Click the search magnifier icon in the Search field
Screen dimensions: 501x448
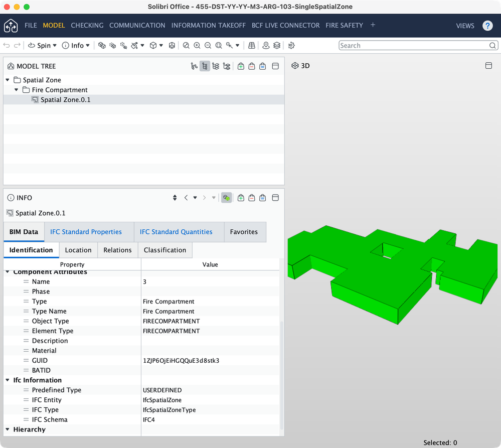pos(492,45)
